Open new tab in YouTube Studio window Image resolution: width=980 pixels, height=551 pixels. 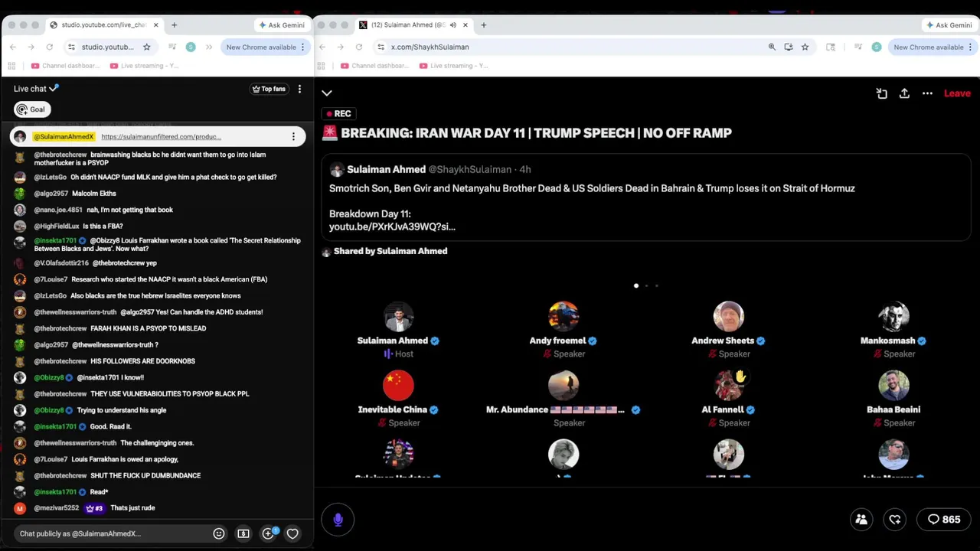(x=174, y=25)
